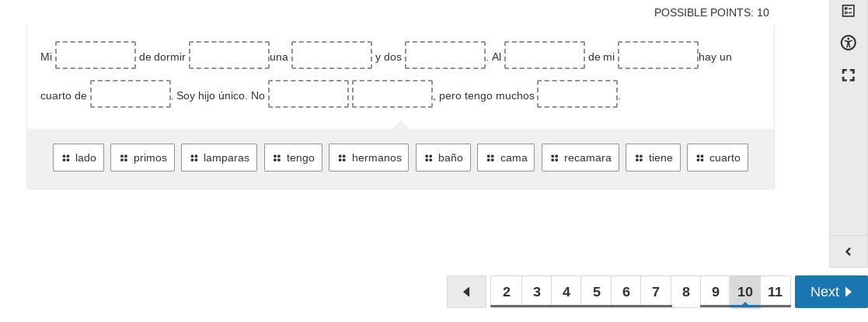Jump to question 8
The image size is (868, 322).
click(x=686, y=292)
